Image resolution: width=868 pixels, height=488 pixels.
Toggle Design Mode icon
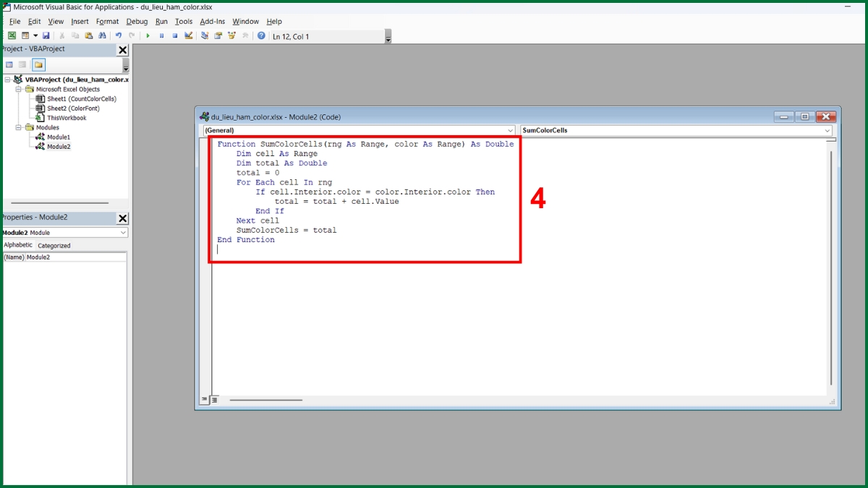(x=189, y=35)
